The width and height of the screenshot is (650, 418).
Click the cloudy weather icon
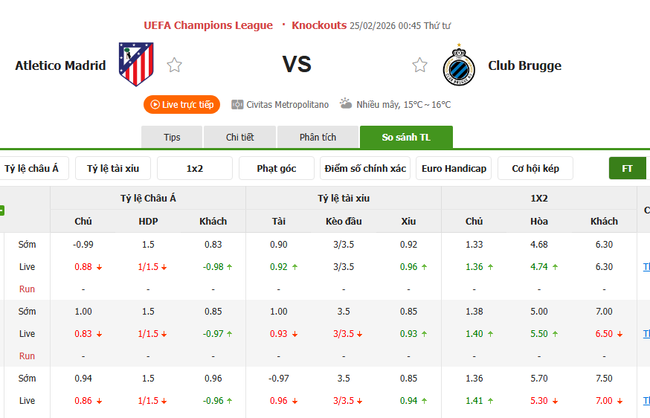pyautogui.click(x=345, y=104)
